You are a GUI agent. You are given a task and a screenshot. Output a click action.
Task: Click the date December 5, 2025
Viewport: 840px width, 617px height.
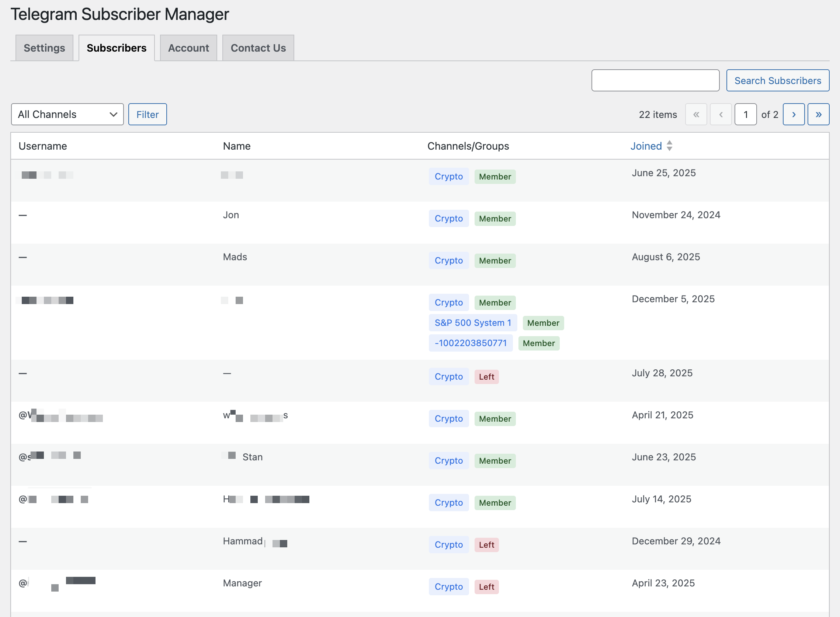pyautogui.click(x=673, y=299)
